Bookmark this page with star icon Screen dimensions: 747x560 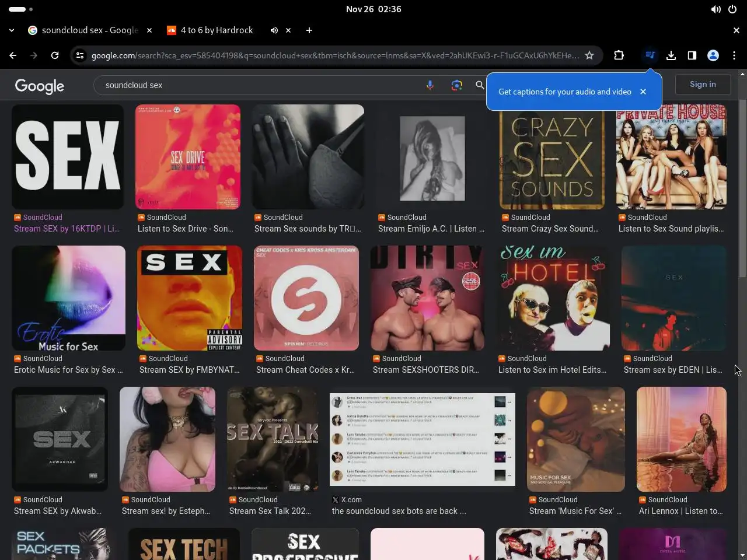click(x=589, y=55)
